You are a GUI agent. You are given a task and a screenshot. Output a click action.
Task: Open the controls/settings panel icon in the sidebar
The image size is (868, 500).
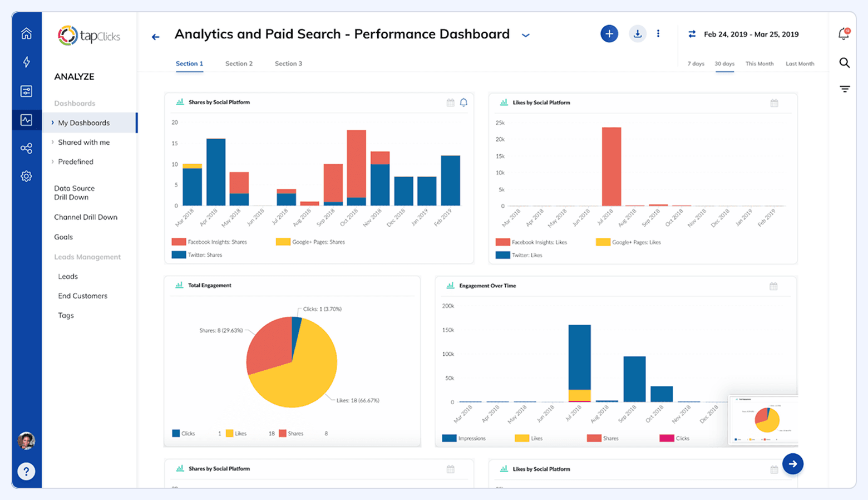(x=26, y=91)
